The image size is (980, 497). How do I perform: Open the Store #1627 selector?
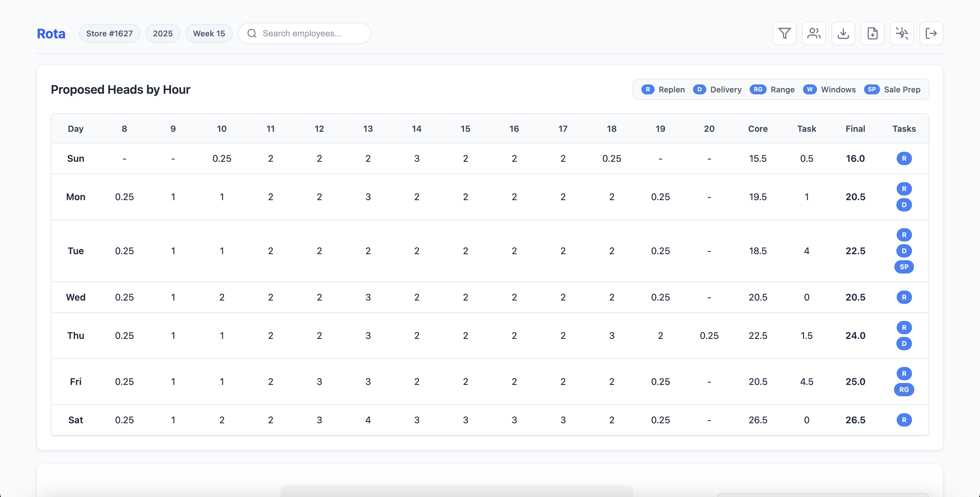(x=109, y=33)
